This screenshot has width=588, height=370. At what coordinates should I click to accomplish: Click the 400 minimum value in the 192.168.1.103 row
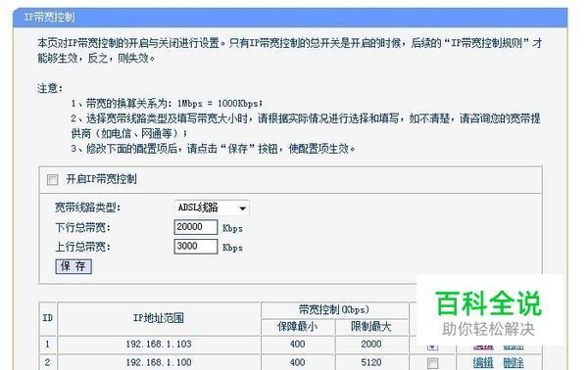click(297, 344)
